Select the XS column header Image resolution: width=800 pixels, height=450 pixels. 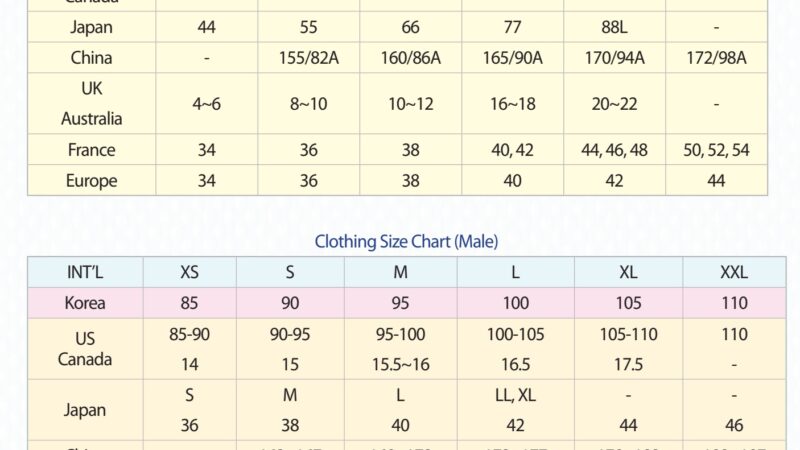(x=189, y=272)
